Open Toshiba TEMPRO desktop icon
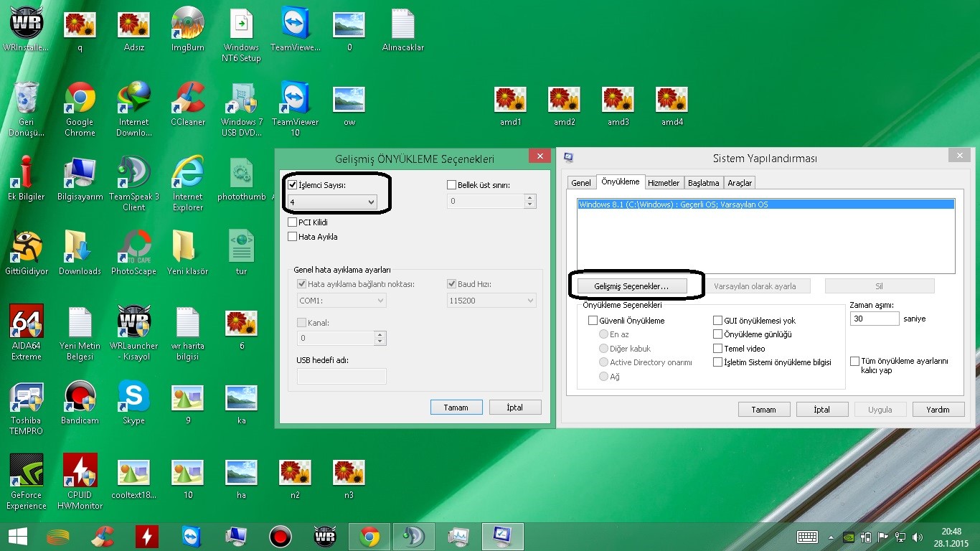The image size is (980, 551). (27, 408)
